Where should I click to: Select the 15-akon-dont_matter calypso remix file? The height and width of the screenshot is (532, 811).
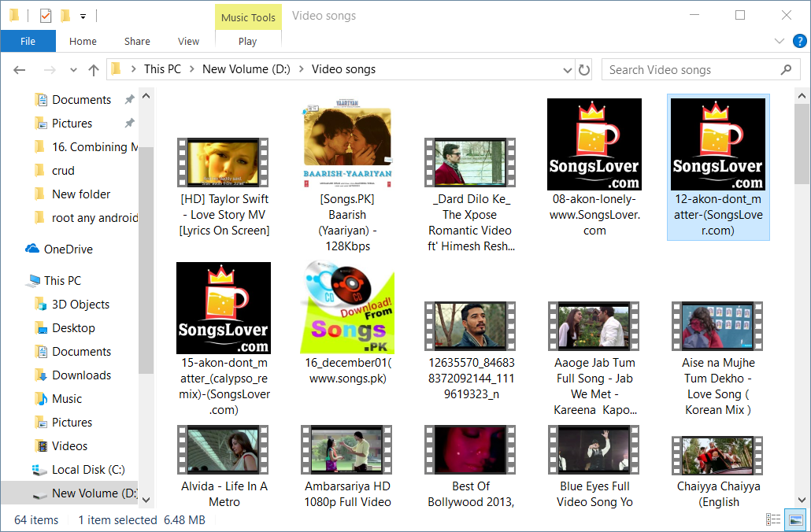tap(224, 339)
